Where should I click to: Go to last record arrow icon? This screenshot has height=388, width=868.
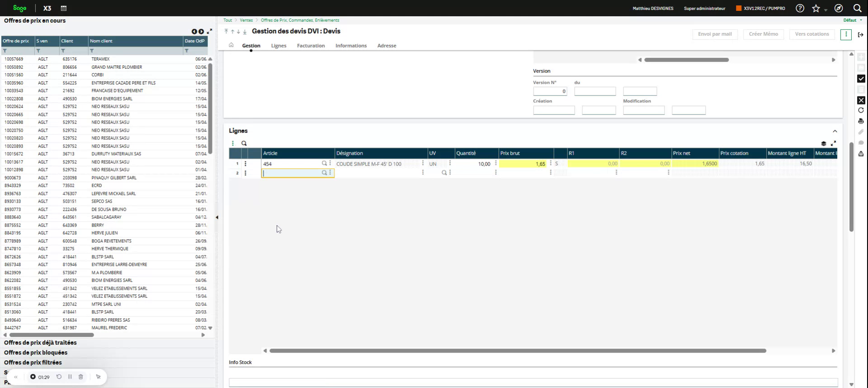[245, 32]
